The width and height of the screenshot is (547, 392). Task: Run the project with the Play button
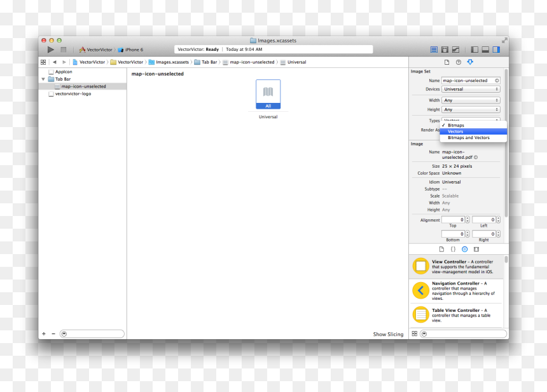tap(51, 50)
